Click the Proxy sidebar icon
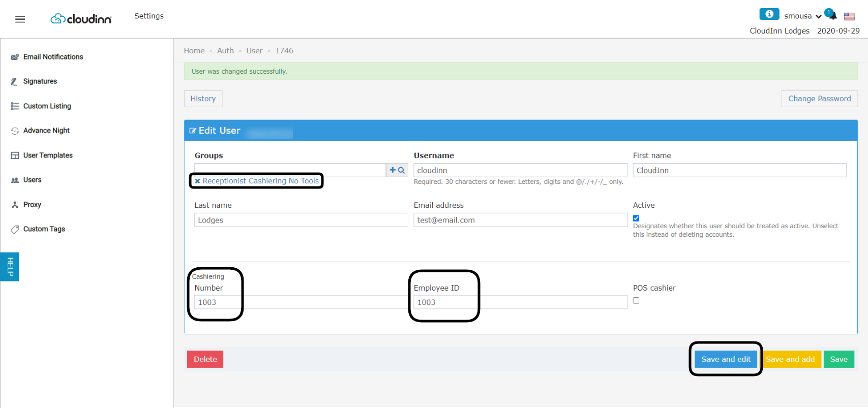 [x=15, y=205]
